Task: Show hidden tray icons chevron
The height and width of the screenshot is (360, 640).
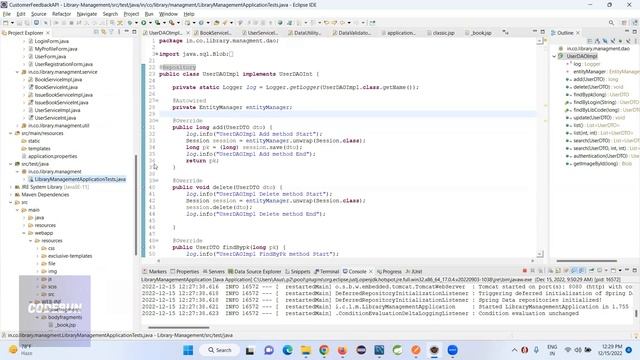Action: (x=514, y=350)
